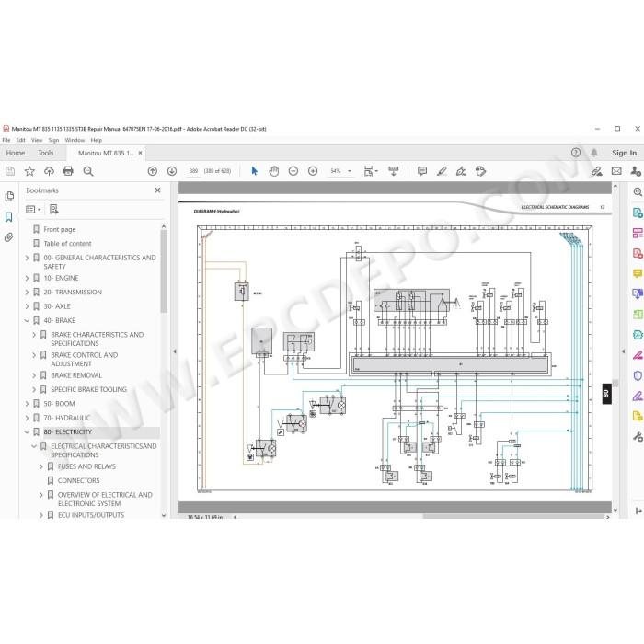Image resolution: width=644 pixels, height=644 pixels.
Task: Share file with others icon
Action: click(636, 171)
